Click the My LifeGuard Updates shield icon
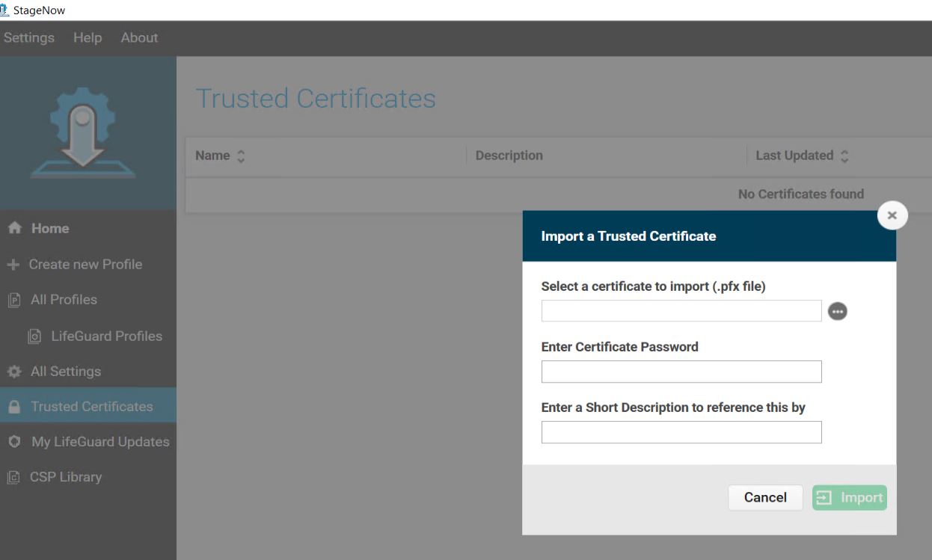The width and height of the screenshot is (932, 560). click(x=13, y=442)
